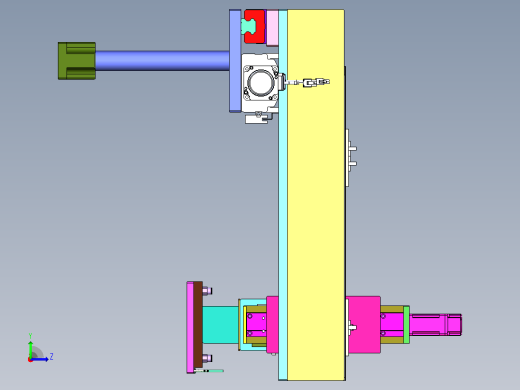
Task: Click the light pink spacer block
Action: [x=272, y=28]
